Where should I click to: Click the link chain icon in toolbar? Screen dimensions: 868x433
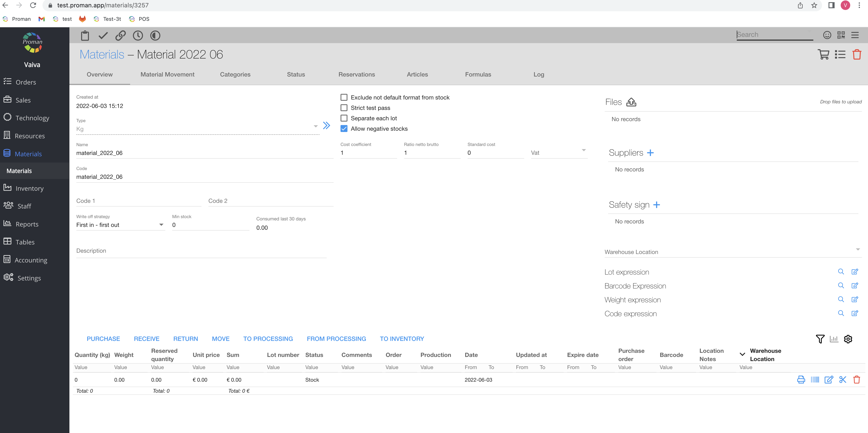120,35
